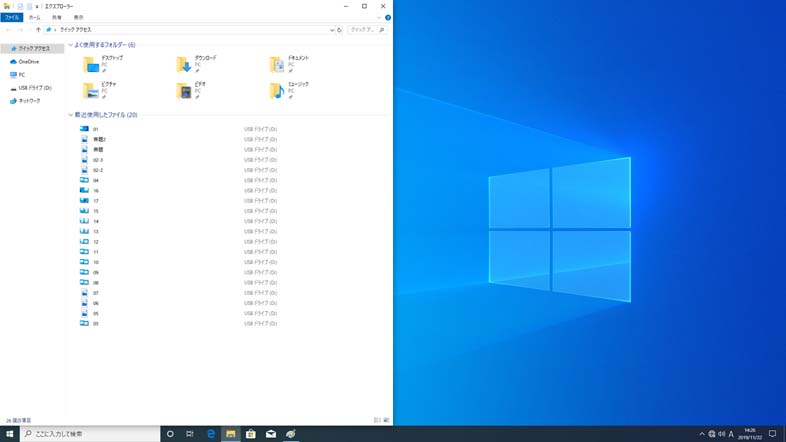Switch to large icons view in status bar
Image resolution: width=786 pixels, height=442 pixels.
386,420
